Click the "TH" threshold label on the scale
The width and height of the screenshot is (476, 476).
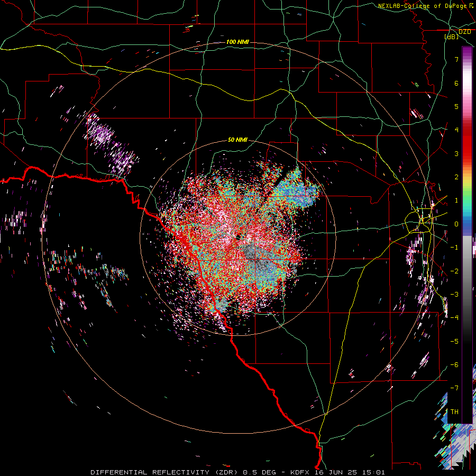coord(454,412)
